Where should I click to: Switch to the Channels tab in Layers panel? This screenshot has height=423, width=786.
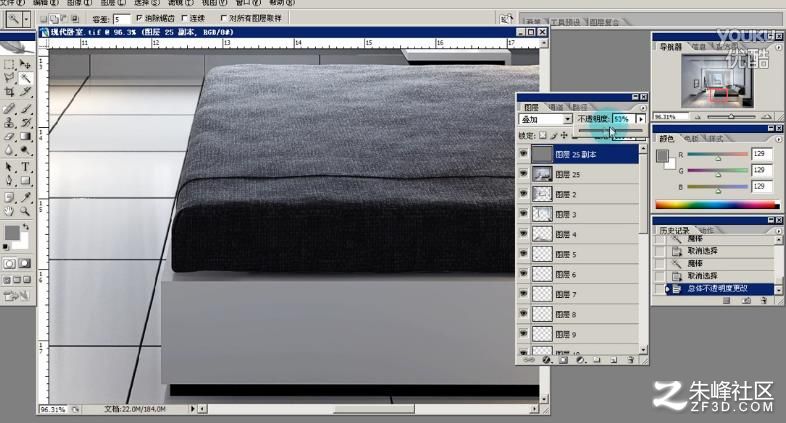tap(556, 107)
